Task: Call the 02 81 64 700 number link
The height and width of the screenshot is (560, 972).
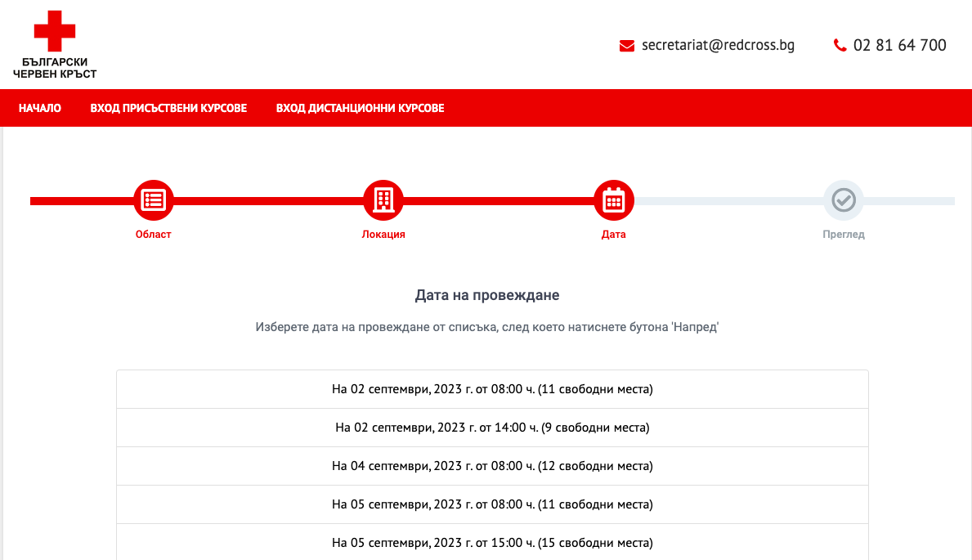Action: [x=899, y=45]
